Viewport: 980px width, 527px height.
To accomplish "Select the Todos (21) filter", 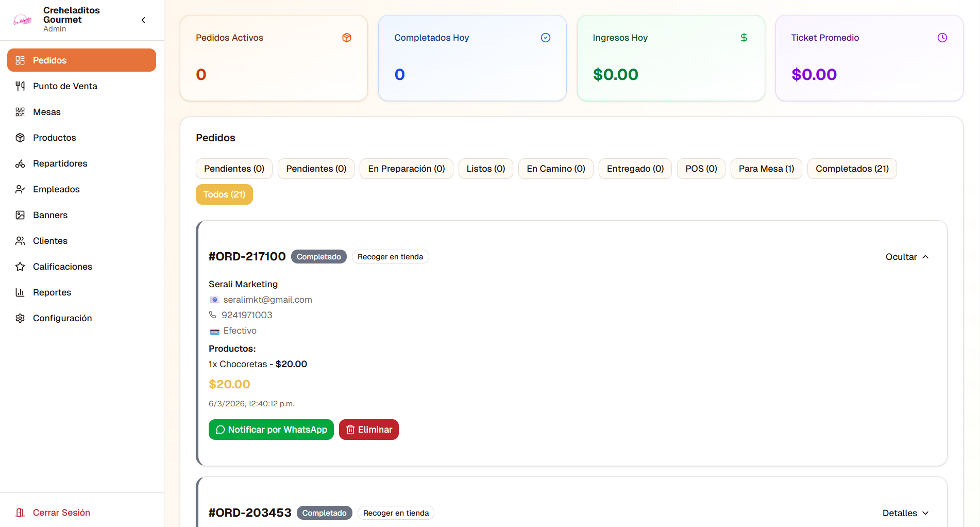I will coord(224,194).
